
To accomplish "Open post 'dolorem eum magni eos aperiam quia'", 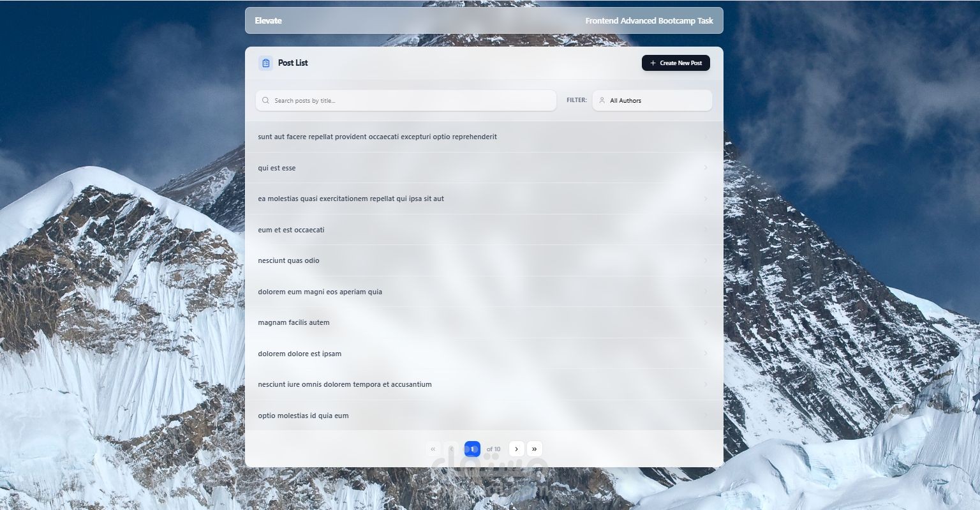I will click(x=484, y=292).
